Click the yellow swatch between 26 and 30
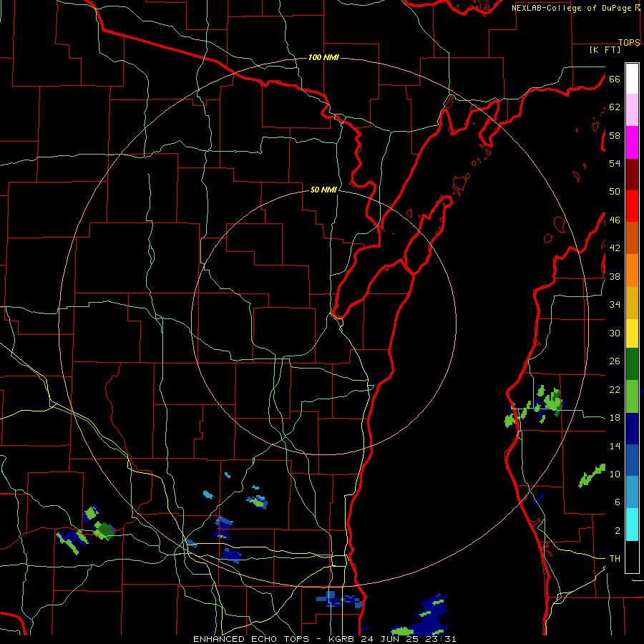Image resolution: width=644 pixels, height=644 pixels. point(632,333)
